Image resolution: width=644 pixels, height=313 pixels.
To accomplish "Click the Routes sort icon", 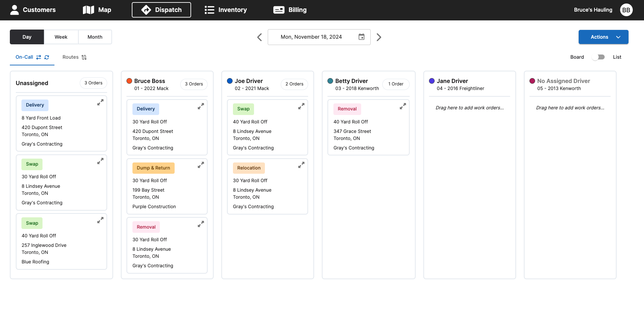I will [84, 57].
